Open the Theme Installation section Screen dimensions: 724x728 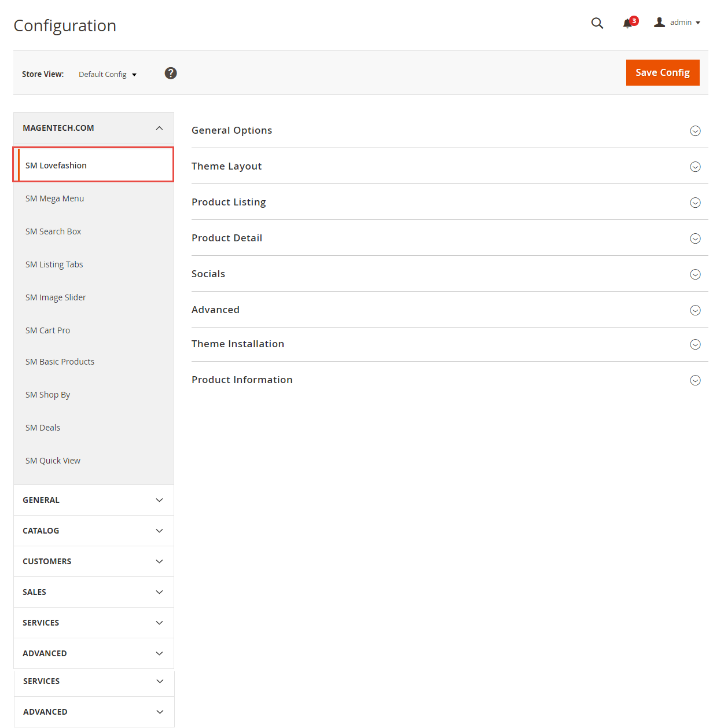[x=450, y=344]
